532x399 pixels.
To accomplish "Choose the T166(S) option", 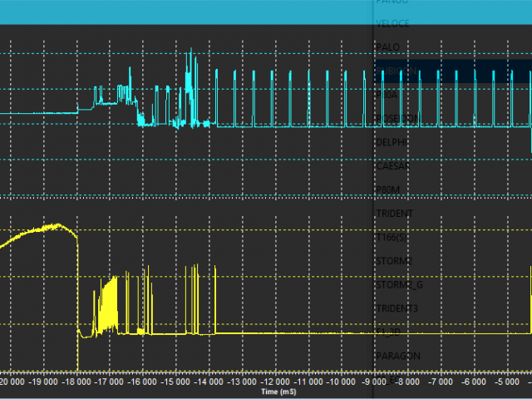I will (392, 238).
